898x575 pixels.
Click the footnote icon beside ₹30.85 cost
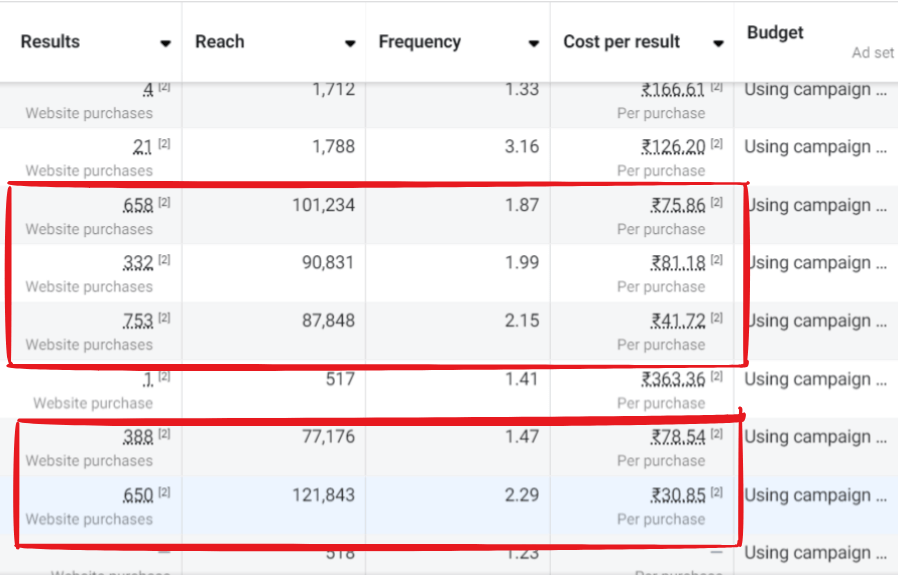717,493
